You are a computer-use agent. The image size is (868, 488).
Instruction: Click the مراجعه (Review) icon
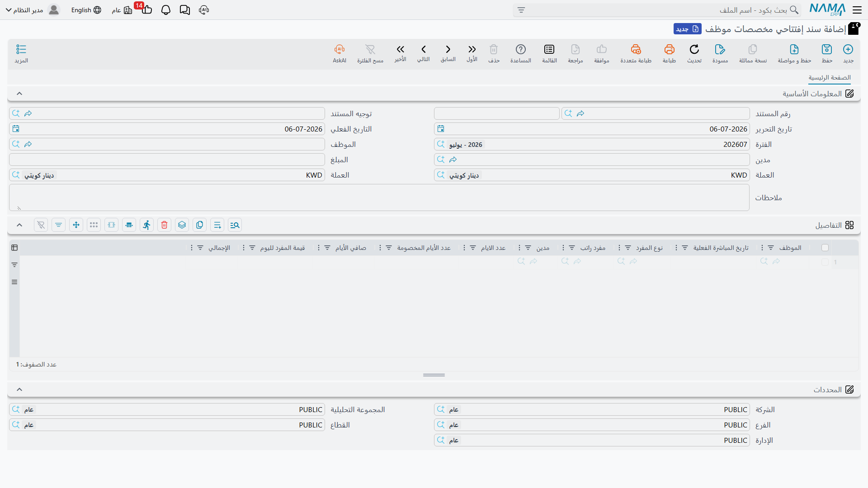click(x=576, y=53)
